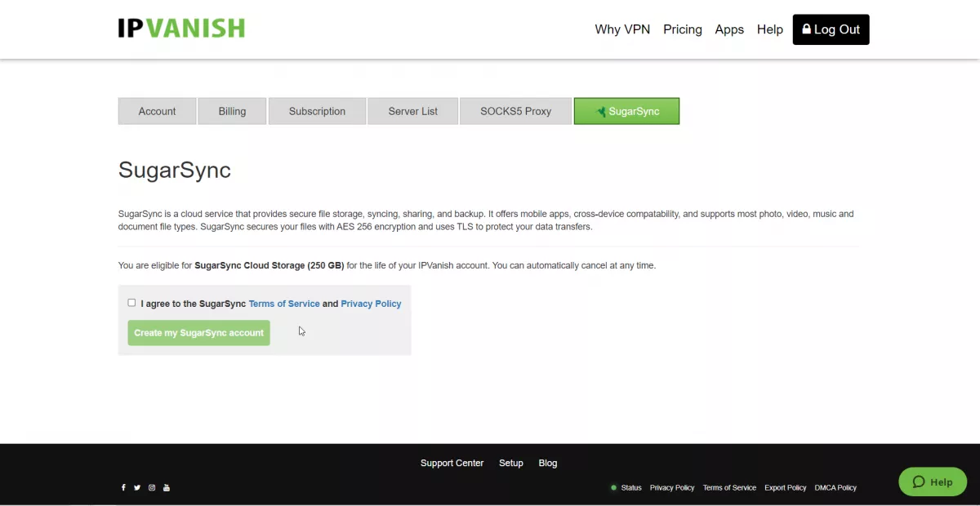
Task: Click the green Status indicator link
Action: coord(626,488)
